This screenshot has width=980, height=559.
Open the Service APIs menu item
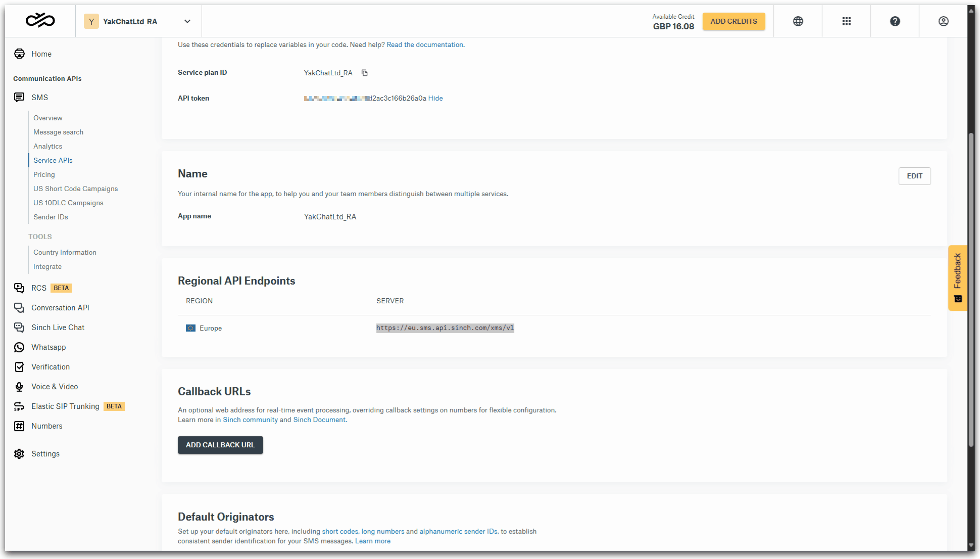pos(53,160)
